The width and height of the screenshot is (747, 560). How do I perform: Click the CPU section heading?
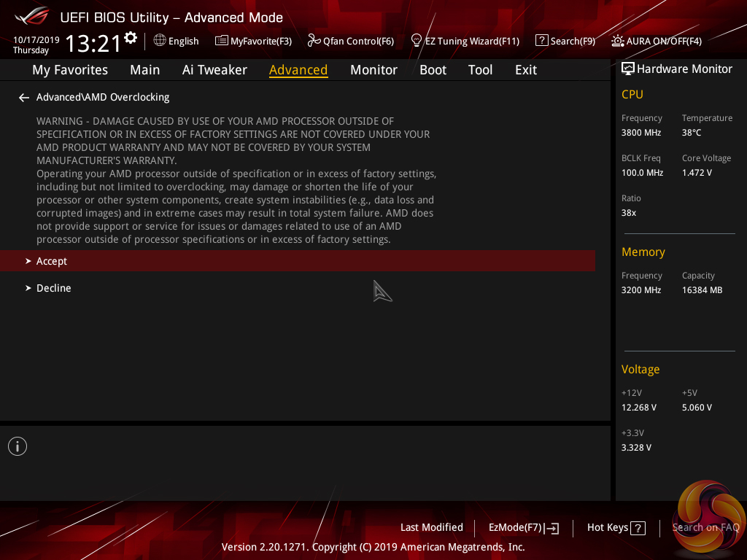(632, 94)
